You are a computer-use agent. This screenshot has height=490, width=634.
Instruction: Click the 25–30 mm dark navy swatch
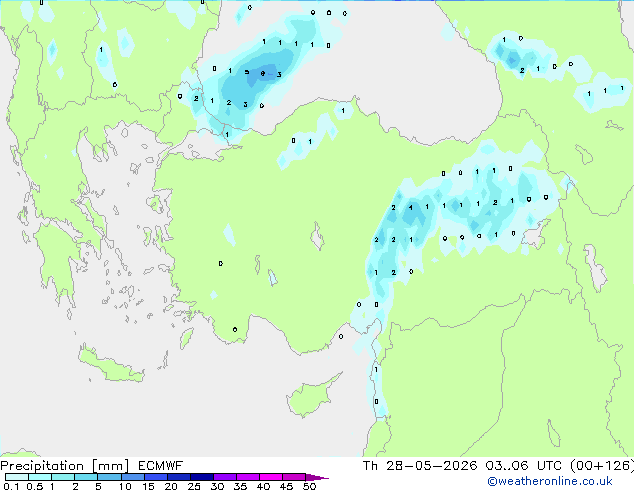tap(202, 477)
